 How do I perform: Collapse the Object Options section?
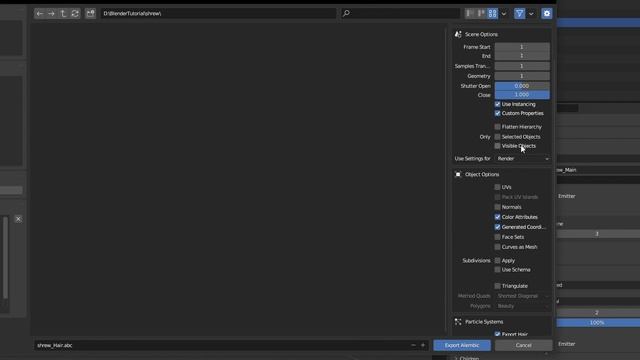click(482, 174)
